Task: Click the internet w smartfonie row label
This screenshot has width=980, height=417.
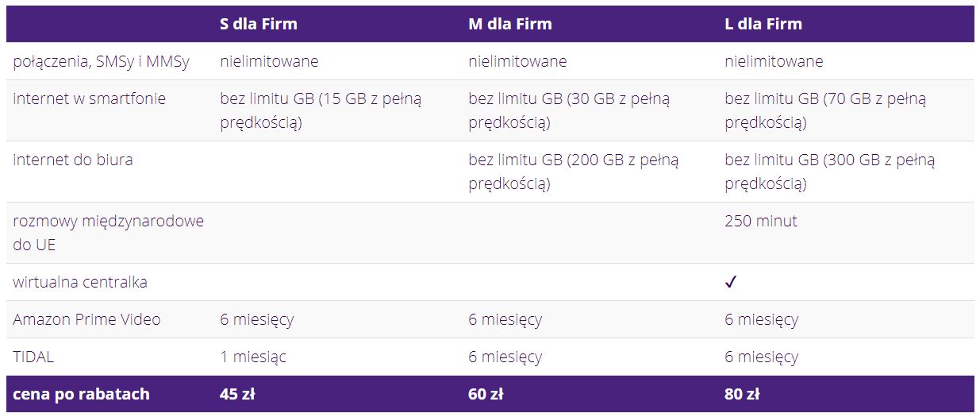Action: point(89,98)
